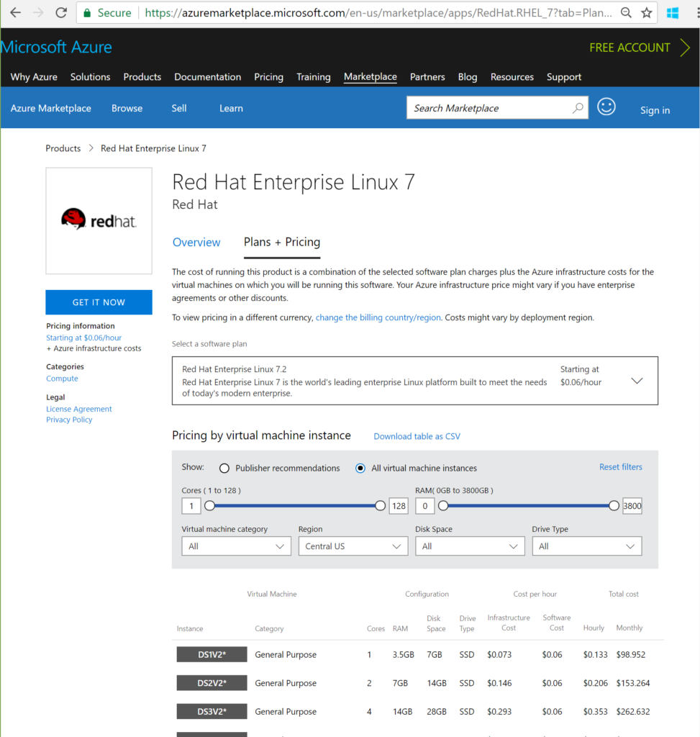Open the Disk Space dropdown
700x737 pixels.
[470, 546]
